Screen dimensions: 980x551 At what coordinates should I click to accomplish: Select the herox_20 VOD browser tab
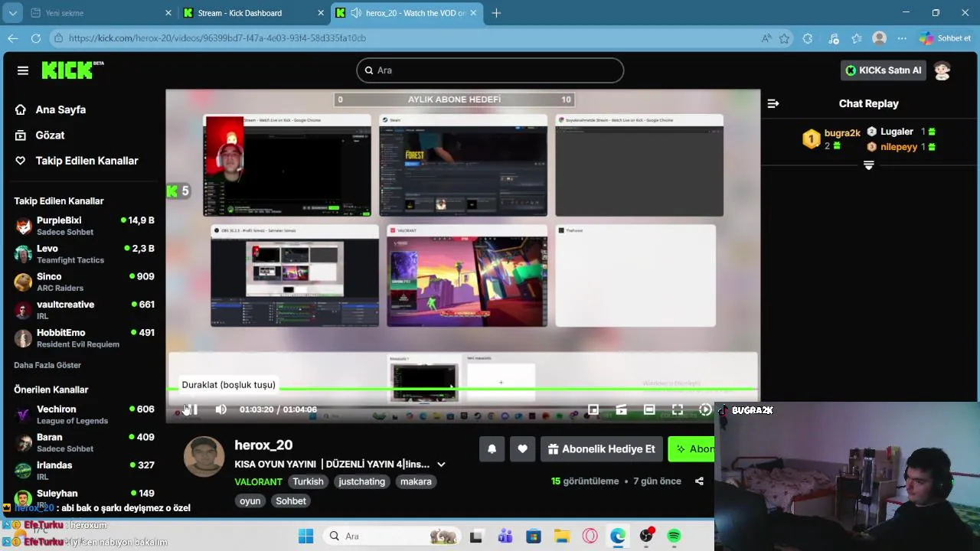click(x=406, y=13)
